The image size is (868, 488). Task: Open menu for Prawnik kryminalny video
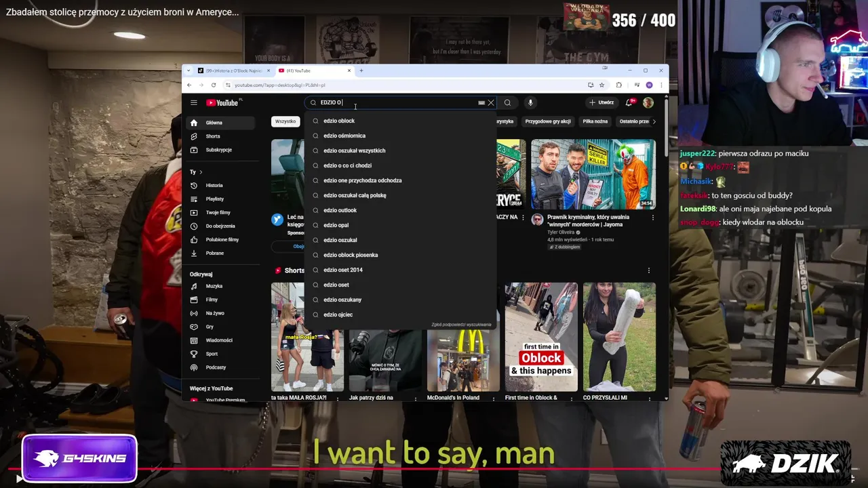click(652, 218)
